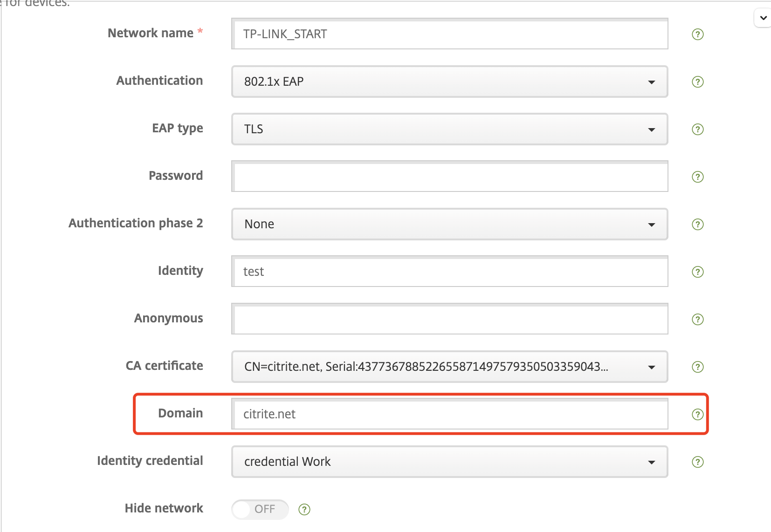Image resolution: width=771 pixels, height=532 pixels.
Task: Focus the Domain text field containing citrite.net
Action: 449,414
